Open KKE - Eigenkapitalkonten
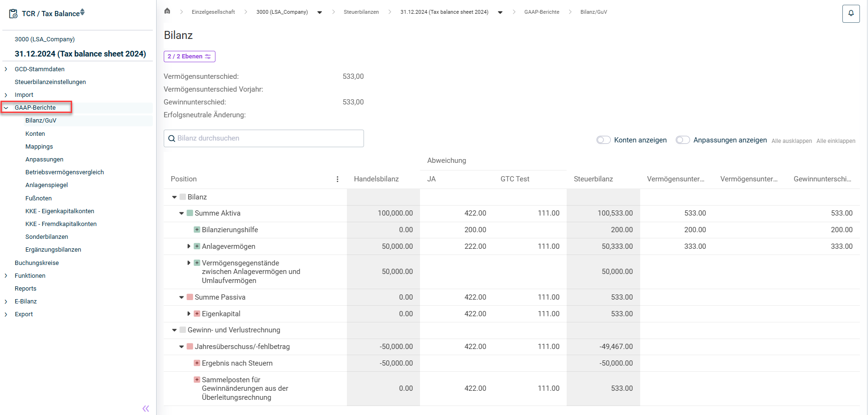868x415 pixels. click(60, 211)
